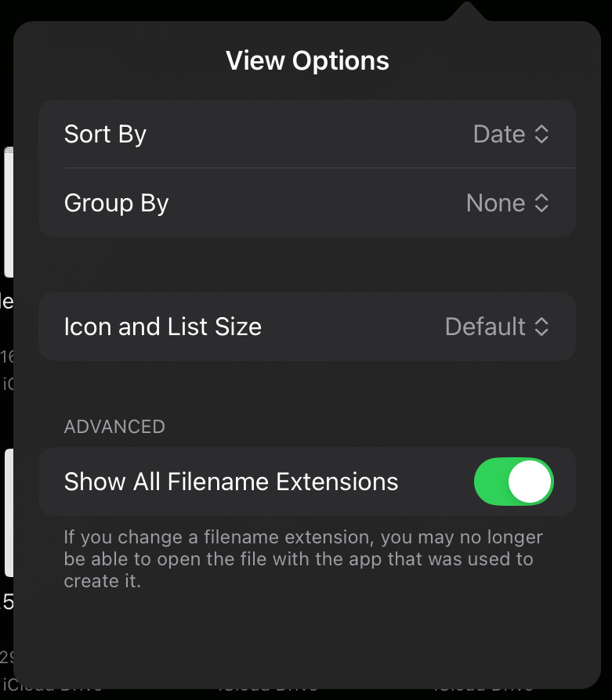This screenshot has height=700, width=612.
Task: Click the up-down chevron beside Default
Action: pos(541,327)
